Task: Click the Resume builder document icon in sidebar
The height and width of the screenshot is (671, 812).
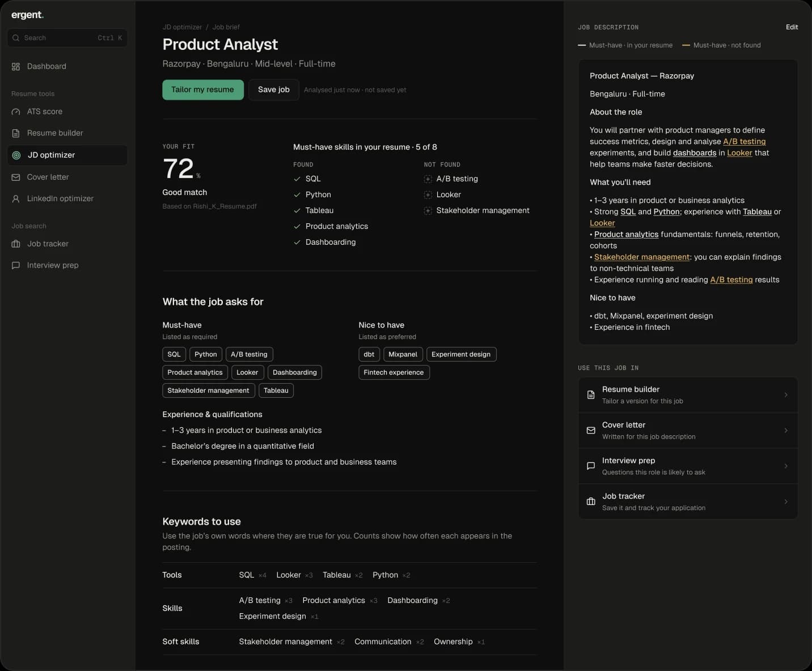Action: (16, 133)
